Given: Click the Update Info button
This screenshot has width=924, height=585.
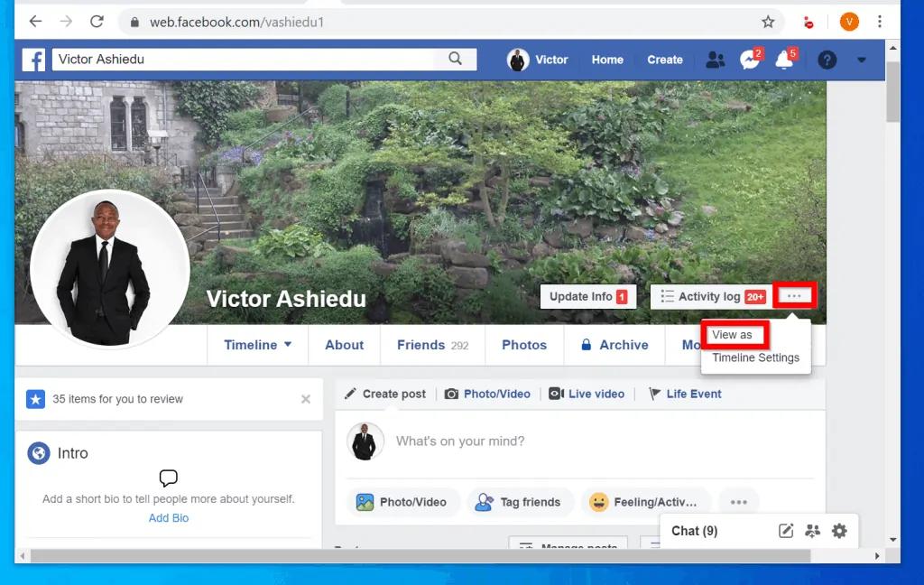Looking at the screenshot, I should pos(587,295).
